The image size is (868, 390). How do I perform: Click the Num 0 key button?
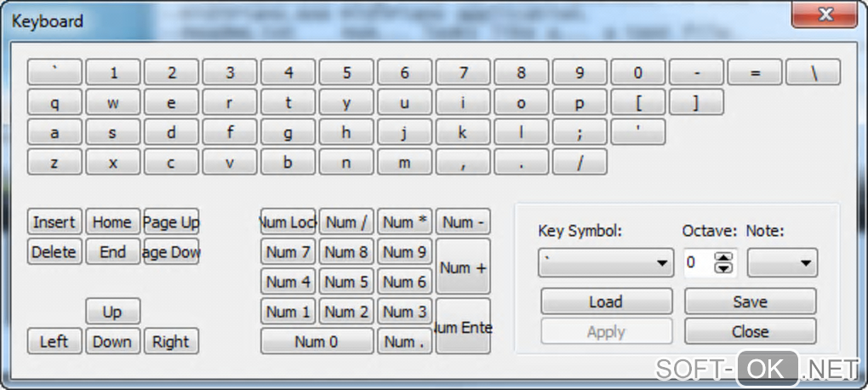pos(317,341)
